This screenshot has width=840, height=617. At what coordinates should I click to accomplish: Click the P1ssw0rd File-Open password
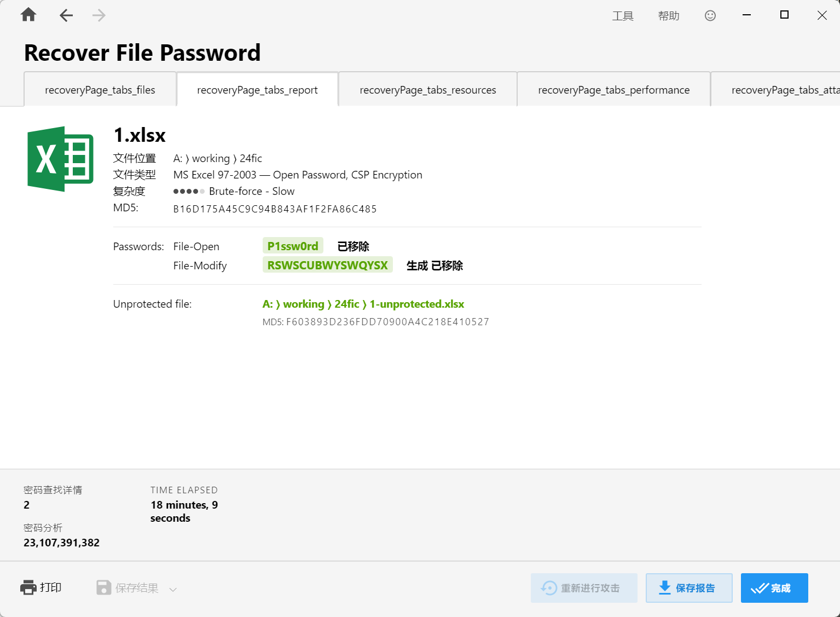click(x=293, y=246)
